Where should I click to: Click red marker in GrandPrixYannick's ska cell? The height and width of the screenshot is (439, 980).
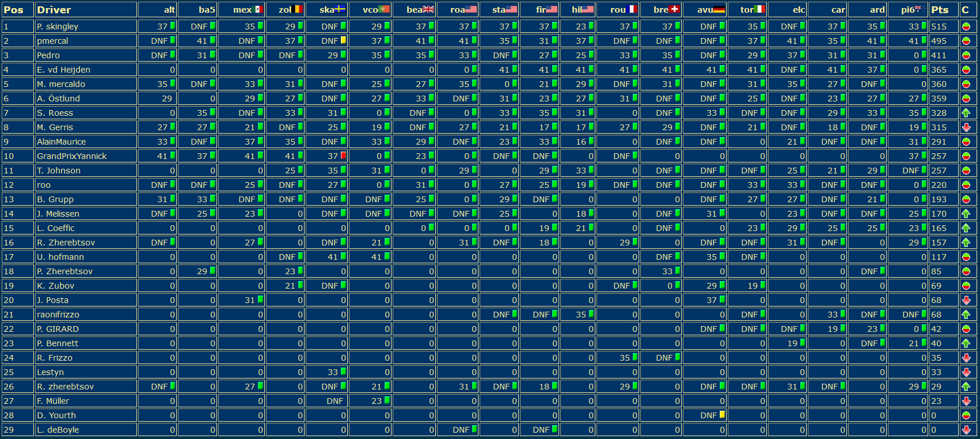[343, 156]
